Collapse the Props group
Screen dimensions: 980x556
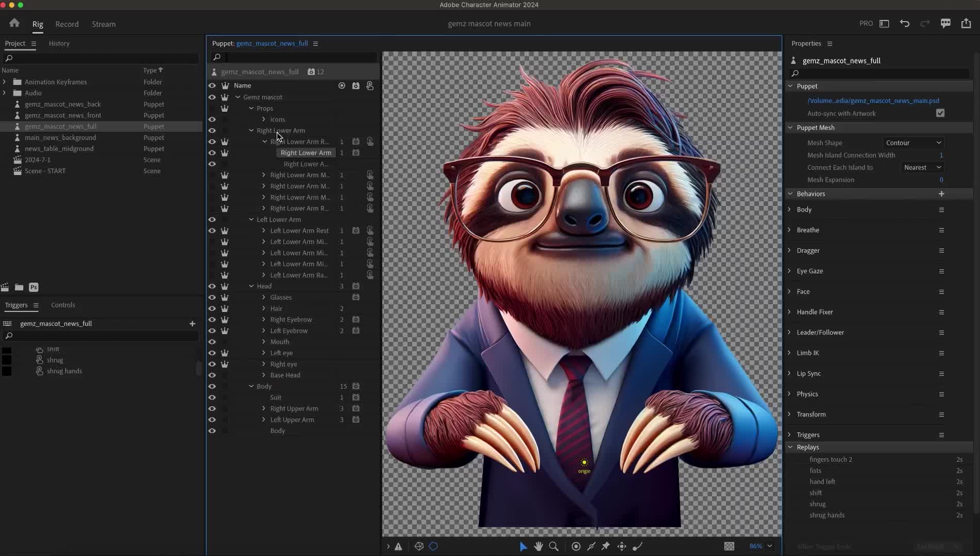point(251,108)
